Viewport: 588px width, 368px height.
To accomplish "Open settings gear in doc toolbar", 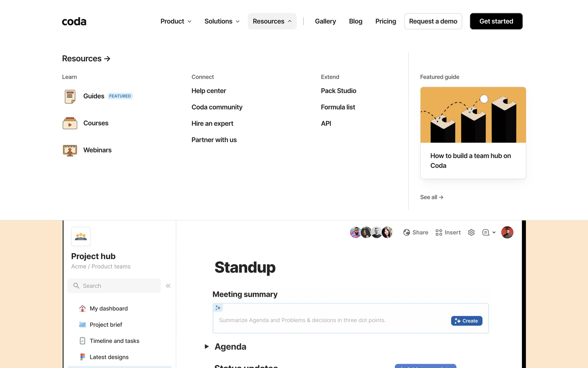I will pyautogui.click(x=471, y=232).
